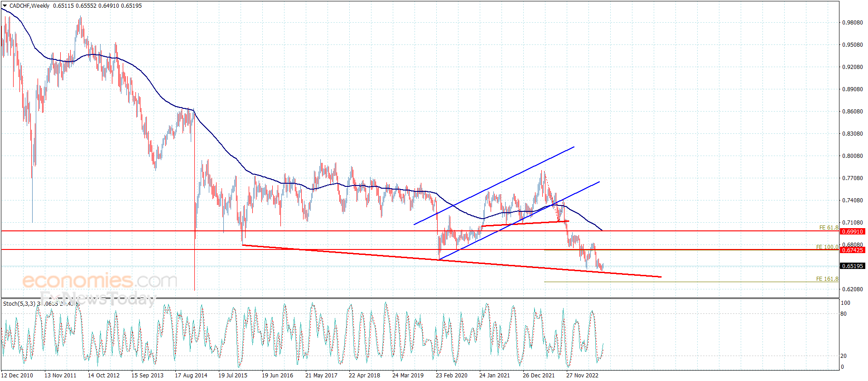Select the upper blue channel trendline

click(494, 186)
